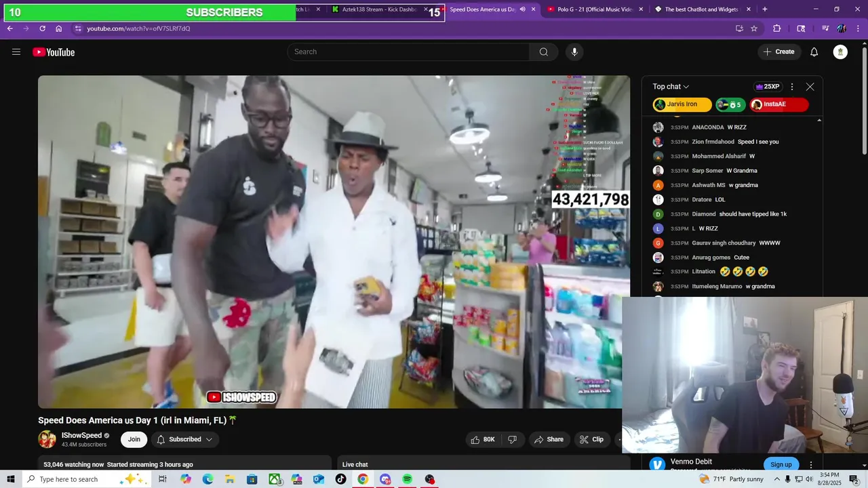Open Subscribed notification preferences dropdown
The image size is (868, 488).
pos(184,439)
